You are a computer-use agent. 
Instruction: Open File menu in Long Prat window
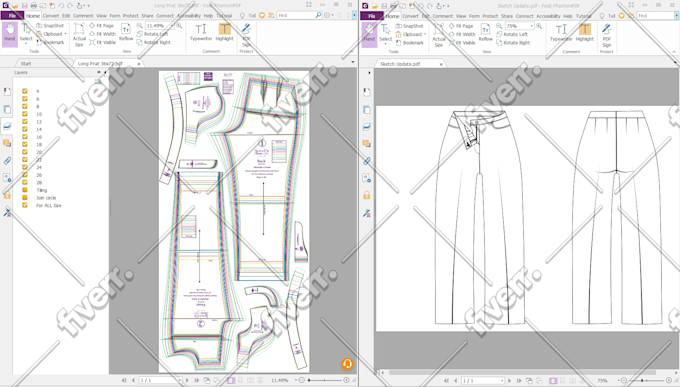(x=12, y=16)
